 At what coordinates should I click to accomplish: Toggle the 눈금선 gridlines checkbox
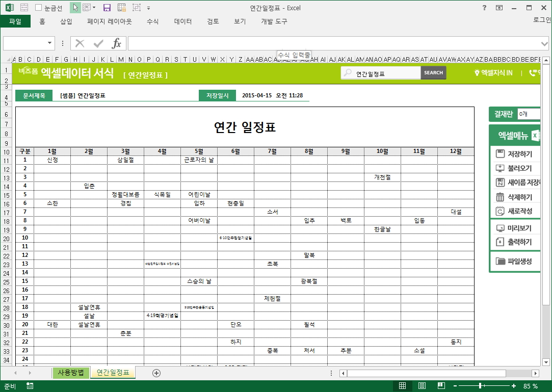point(39,8)
